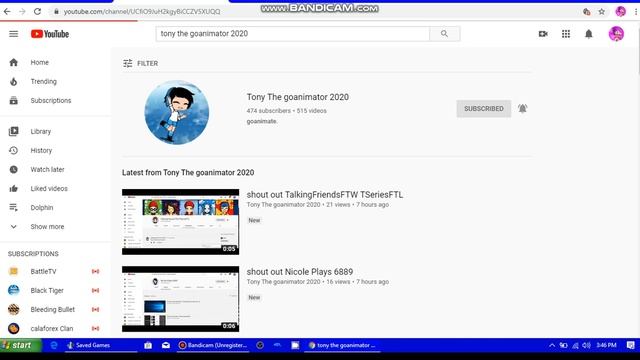The height and width of the screenshot is (360, 640).
Task: Open the account avatar in YouTube header
Action: coord(616,34)
